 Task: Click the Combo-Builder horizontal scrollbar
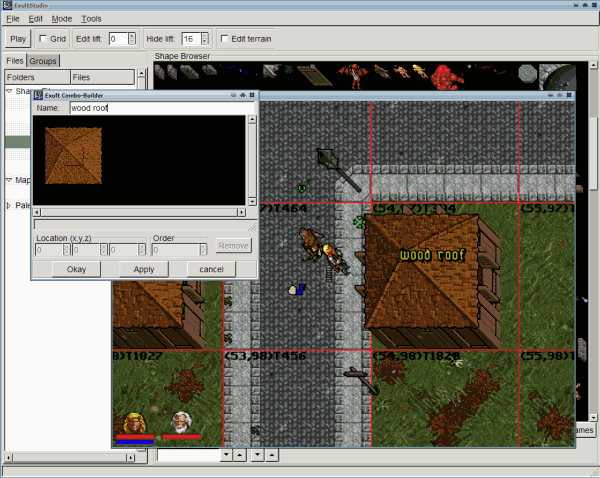tap(140, 213)
